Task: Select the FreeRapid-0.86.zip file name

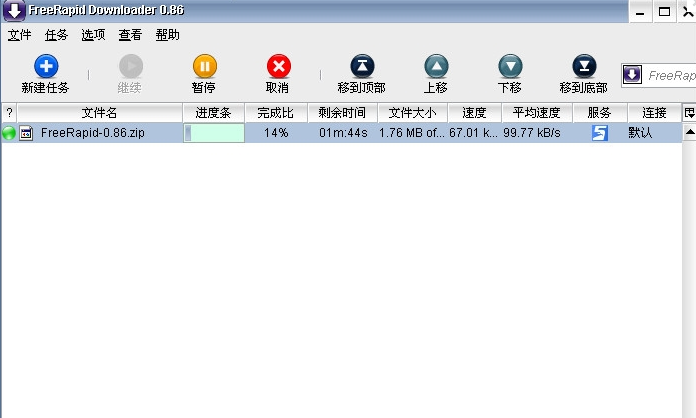Action: click(92, 133)
